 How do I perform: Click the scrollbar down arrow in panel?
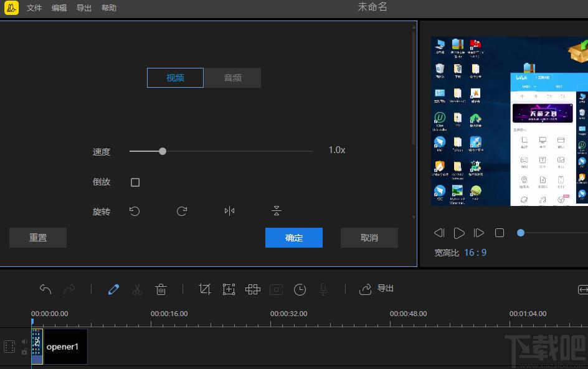[x=414, y=217]
